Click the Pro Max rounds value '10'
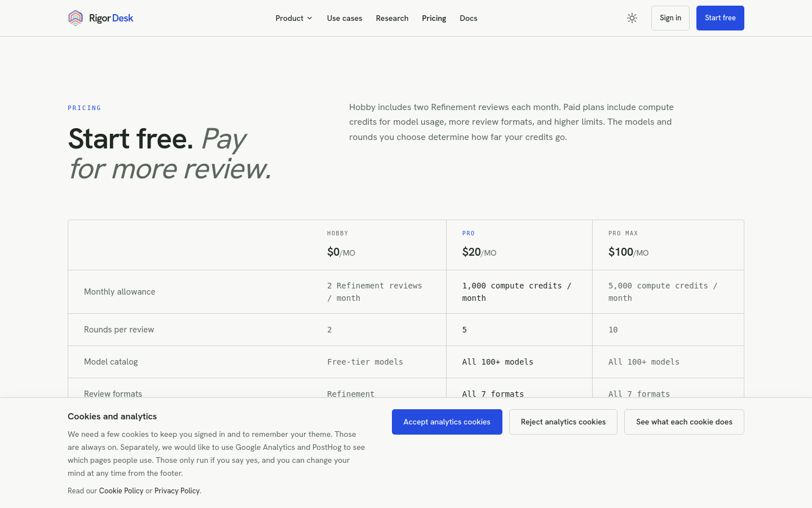The image size is (812, 508). click(x=613, y=330)
